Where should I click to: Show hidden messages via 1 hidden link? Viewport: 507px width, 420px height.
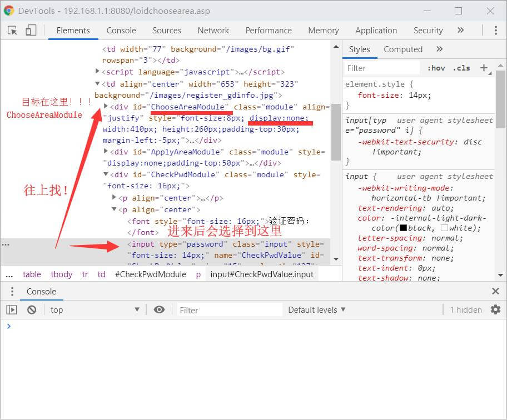click(x=465, y=309)
